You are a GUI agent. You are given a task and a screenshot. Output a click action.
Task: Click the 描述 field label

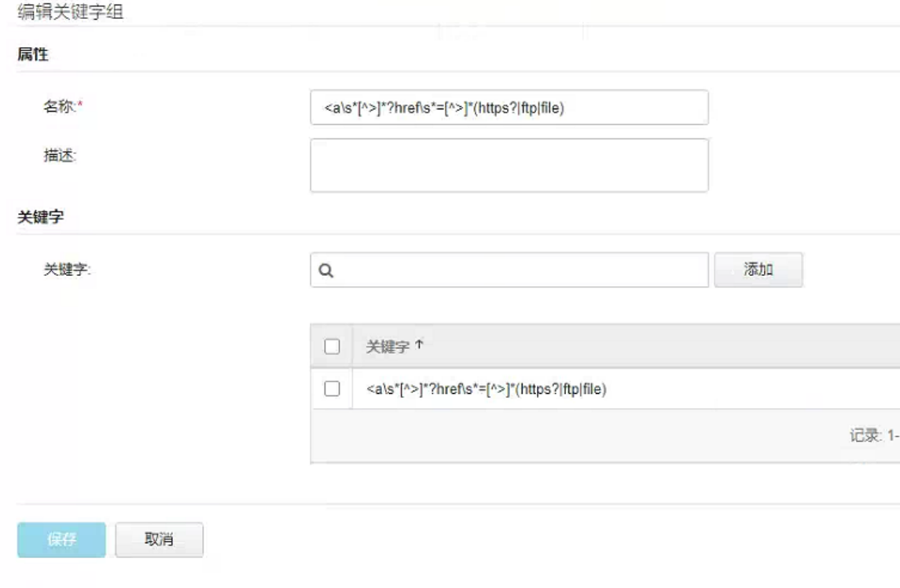click(x=60, y=156)
